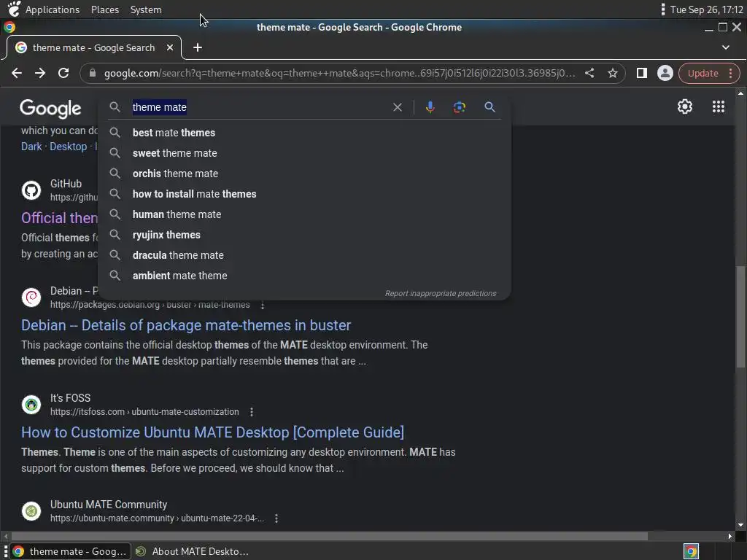747x560 pixels.
Task: Choose the 'ambient mate theme' suggestion
Action: (305, 276)
